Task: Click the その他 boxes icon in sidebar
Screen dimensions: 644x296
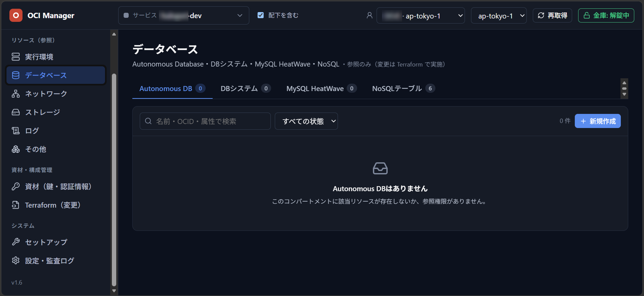Action: (16, 149)
